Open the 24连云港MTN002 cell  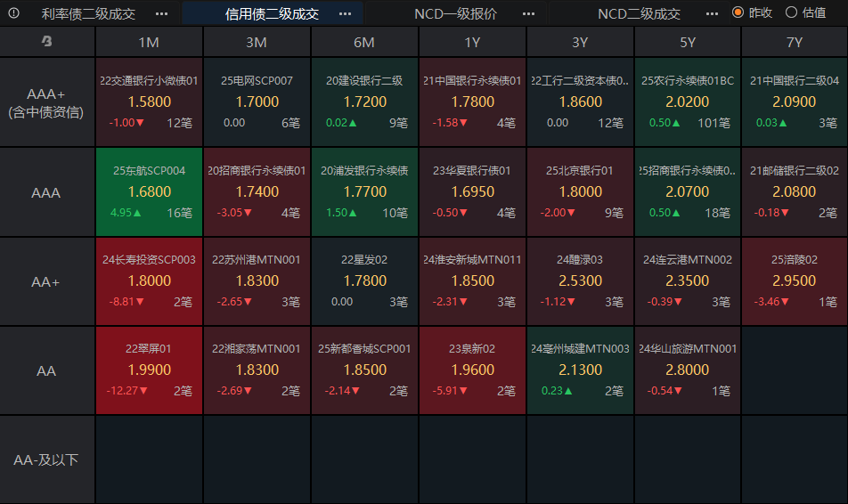(688, 281)
